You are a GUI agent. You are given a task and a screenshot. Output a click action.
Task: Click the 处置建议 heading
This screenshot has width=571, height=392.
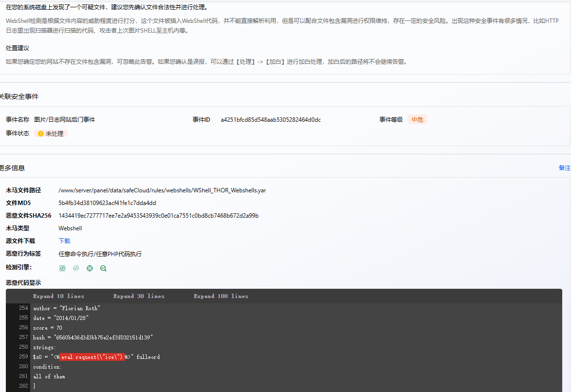pos(18,48)
